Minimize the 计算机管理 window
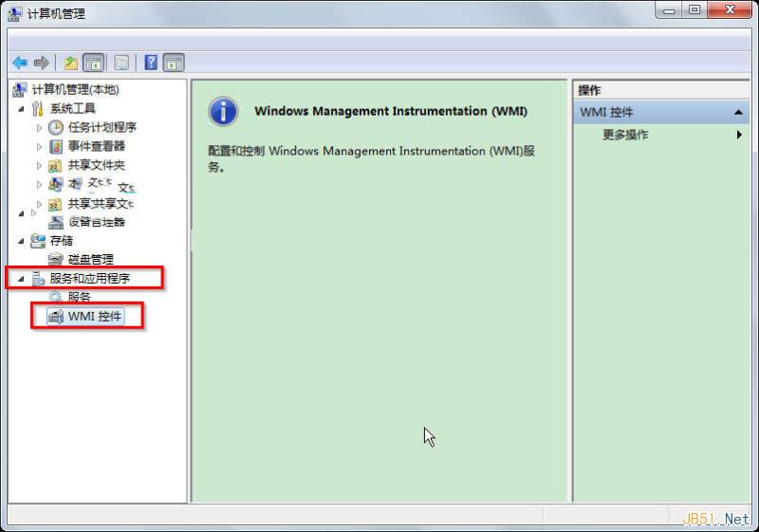 pos(670,9)
